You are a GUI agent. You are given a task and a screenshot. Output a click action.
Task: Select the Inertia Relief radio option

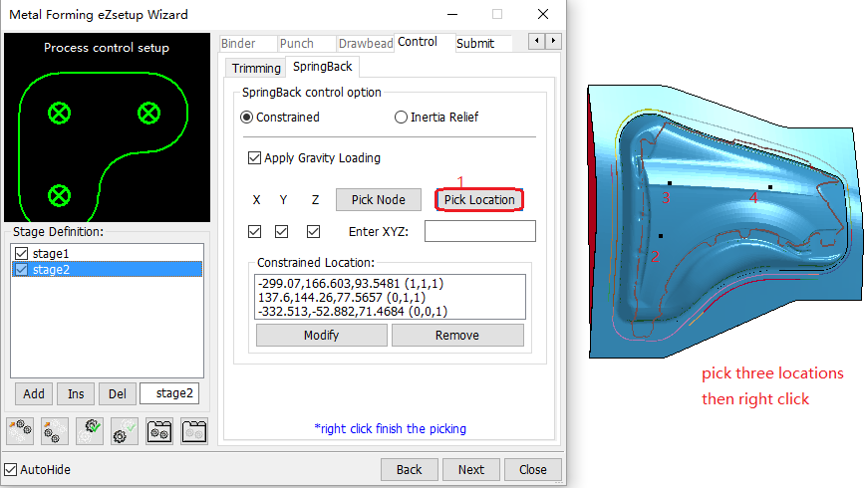[x=401, y=118]
